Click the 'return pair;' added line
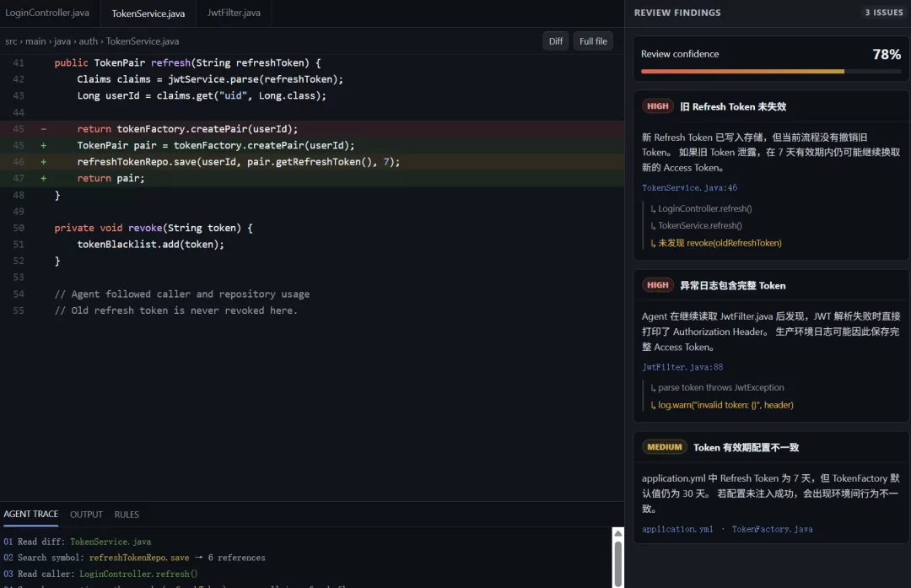Viewport: 911px width, 588px height. pyautogui.click(x=312, y=178)
